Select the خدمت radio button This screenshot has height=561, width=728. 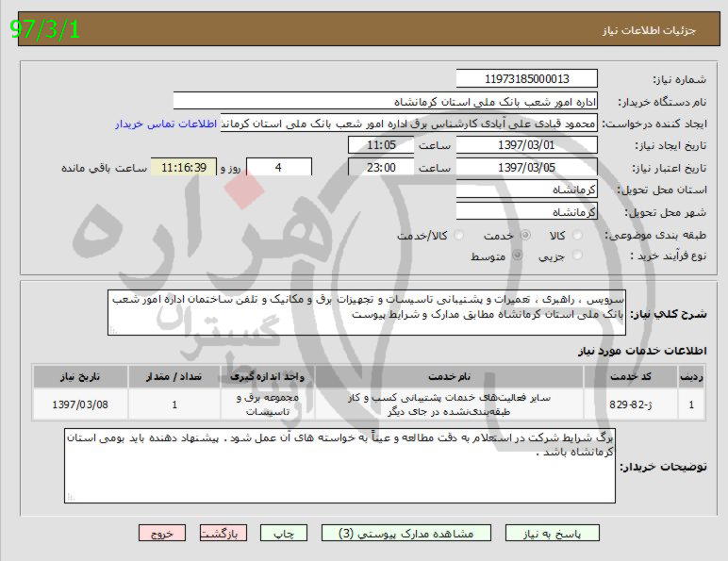pos(525,236)
